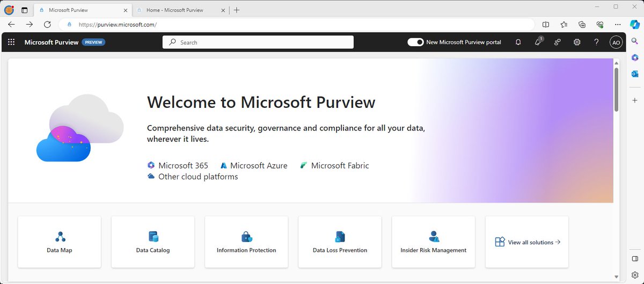Click the Data Map icon
644x284 pixels.
[x=60, y=237]
